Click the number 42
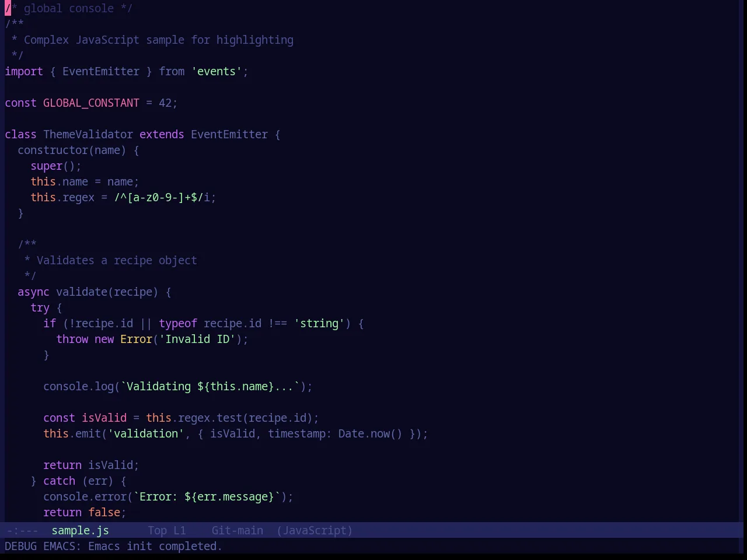The image size is (747, 560). (165, 103)
